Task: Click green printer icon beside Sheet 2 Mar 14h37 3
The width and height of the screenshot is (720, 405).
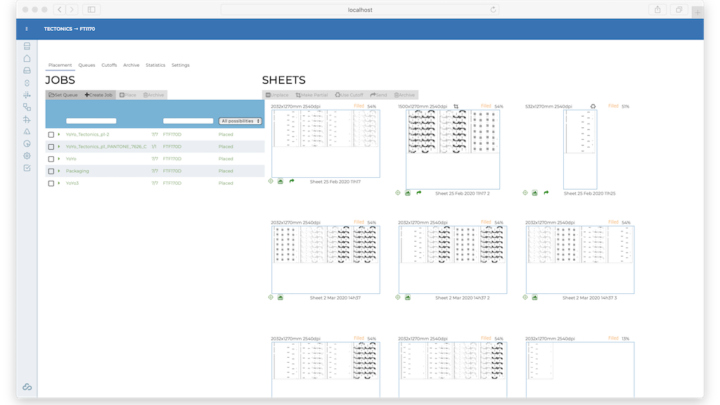Action: coord(534,297)
